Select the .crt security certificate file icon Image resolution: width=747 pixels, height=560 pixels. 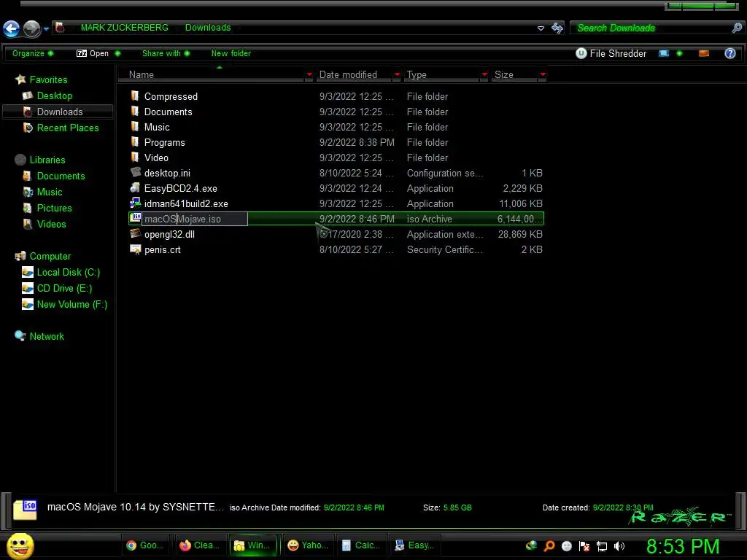click(x=135, y=249)
